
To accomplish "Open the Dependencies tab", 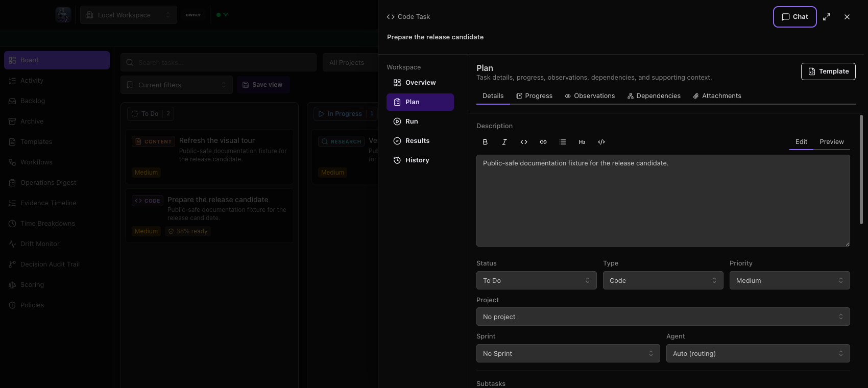I will tap(654, 96).
